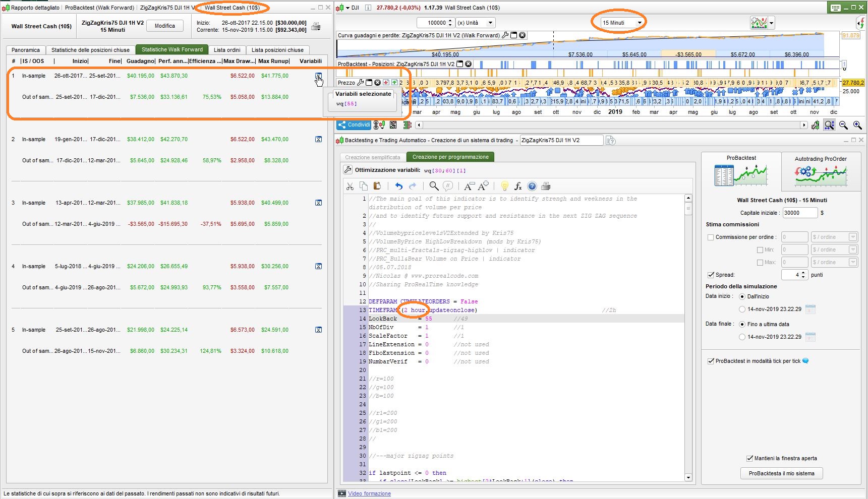Click the zoom in magnifier below chart
The width and height of the screenshot is (868, 499).
click(857, 125)
